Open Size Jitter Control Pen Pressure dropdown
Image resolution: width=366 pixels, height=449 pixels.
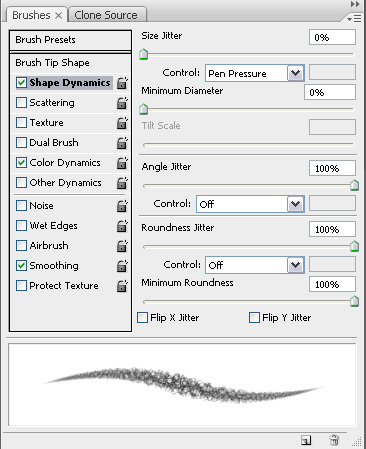click(254, 73)
